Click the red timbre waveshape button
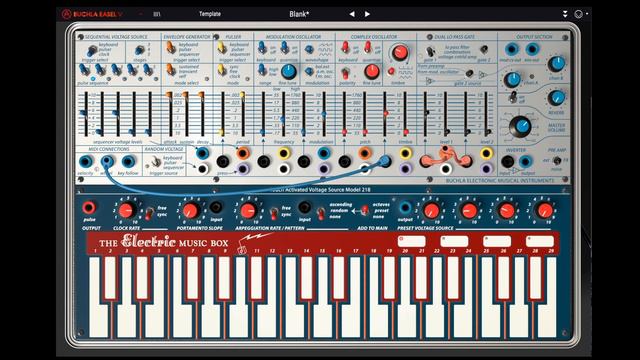The image size is (640, 360). 391,71
